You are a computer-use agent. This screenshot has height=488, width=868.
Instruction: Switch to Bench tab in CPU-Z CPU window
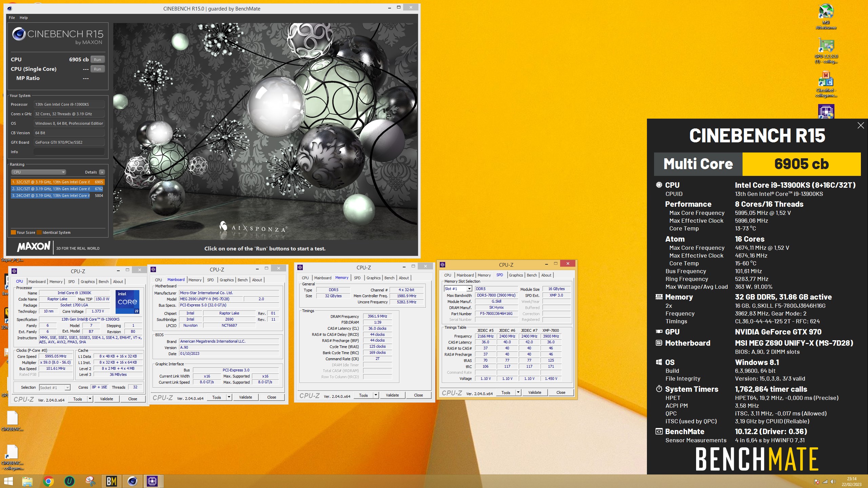[x=104, y=282]
